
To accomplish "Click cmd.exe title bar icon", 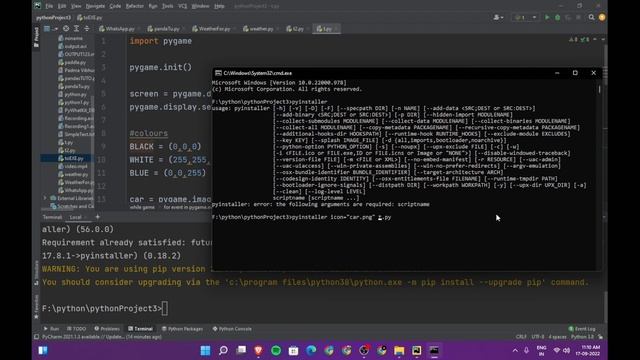I will (218, 73).
